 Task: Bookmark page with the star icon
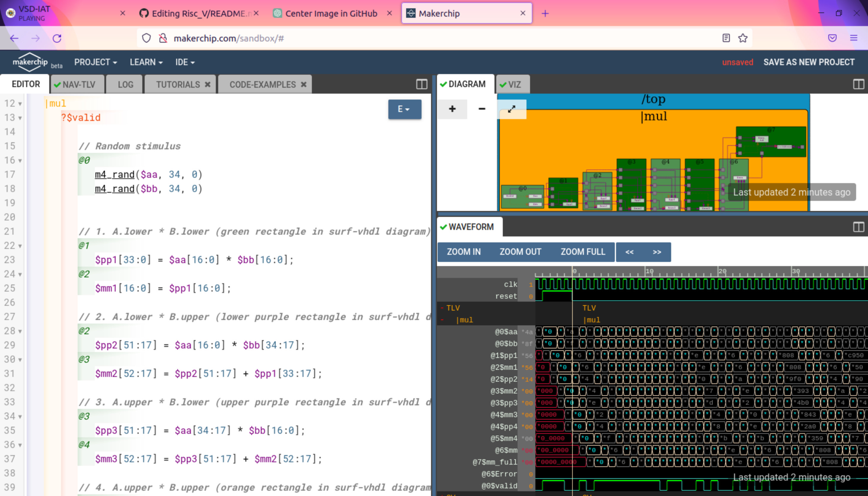coord(743,38)
